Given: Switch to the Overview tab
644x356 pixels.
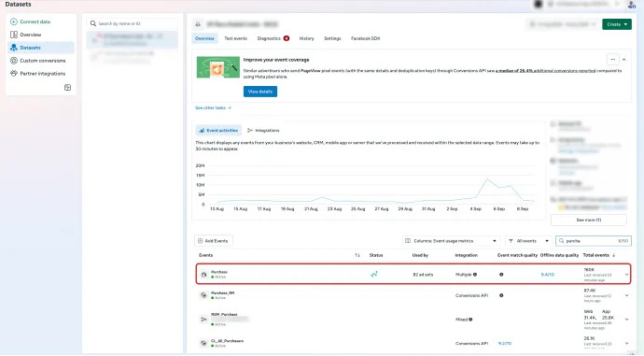Looking at the screenshot, I should (x=204, y=38).
